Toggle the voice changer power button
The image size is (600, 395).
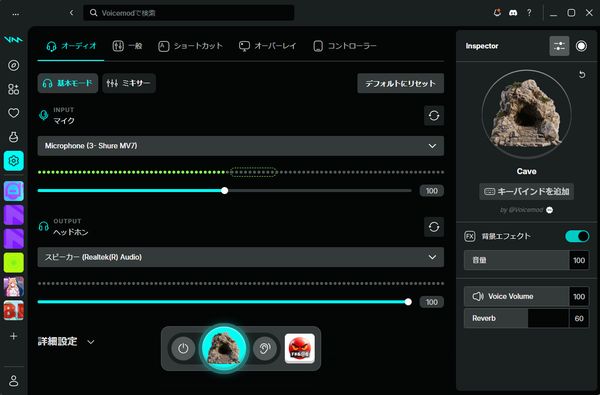[183, 348]
